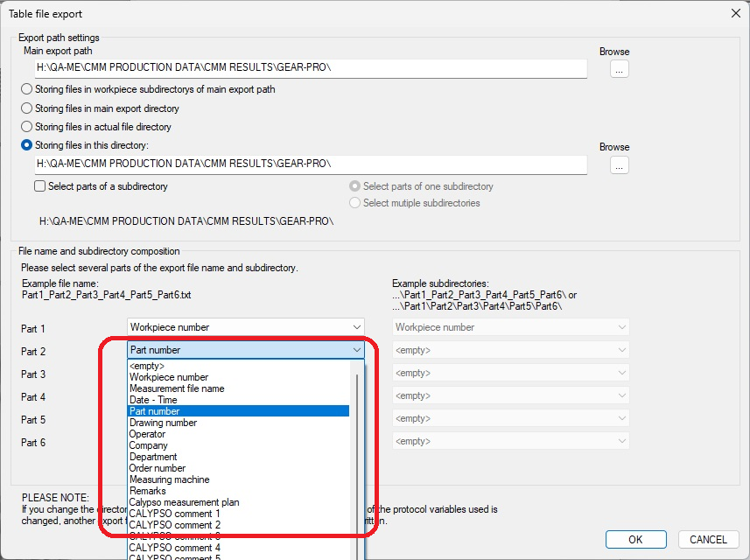Click the Browse button for this directory path
This screenshot has height=560, width=750.
coord(620,164)
